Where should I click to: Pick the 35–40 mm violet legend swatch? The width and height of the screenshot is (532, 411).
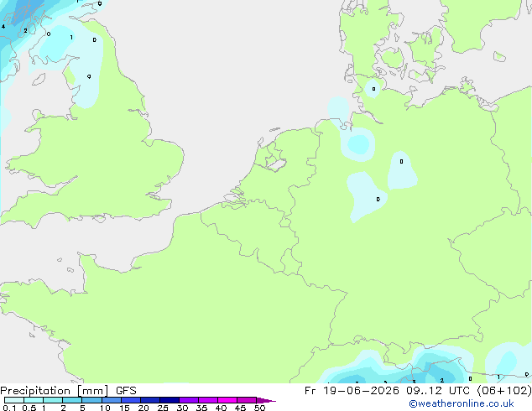[208, 400]
